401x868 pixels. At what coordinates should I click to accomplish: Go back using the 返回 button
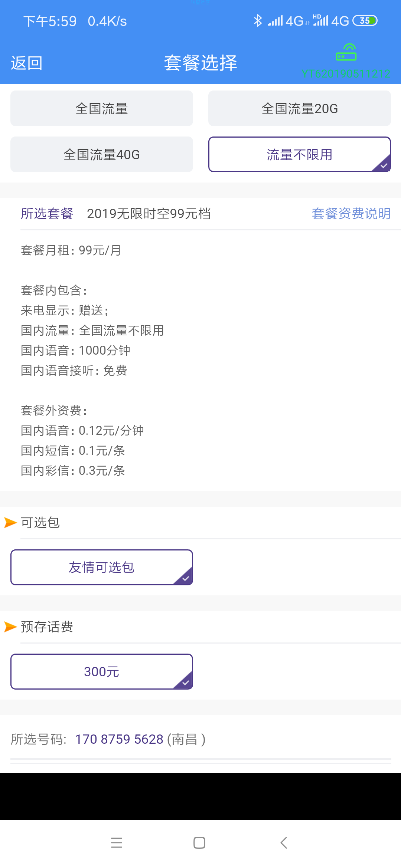27,63
